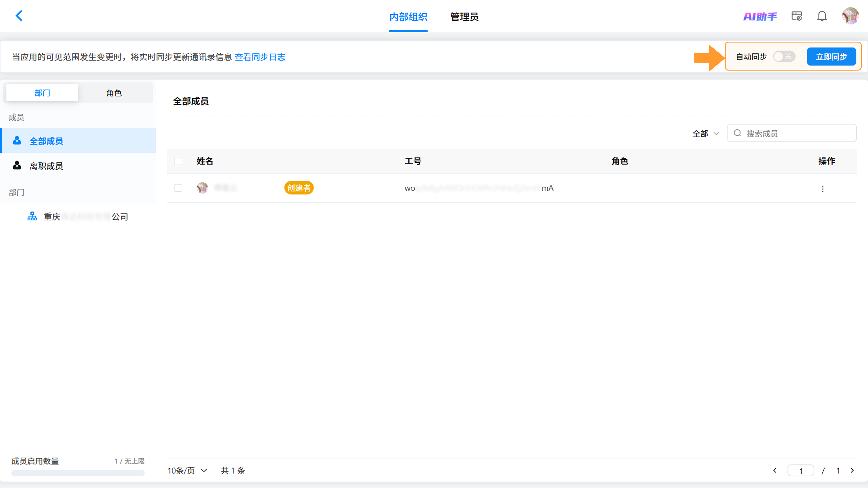Click the 共 1 条 total count text
The image size is (868, 488).
[233, 470]
